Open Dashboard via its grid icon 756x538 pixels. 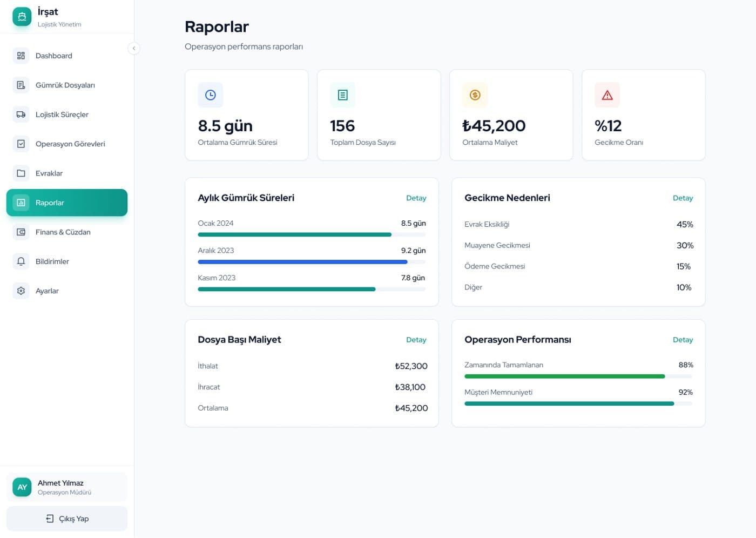(21, 56)
